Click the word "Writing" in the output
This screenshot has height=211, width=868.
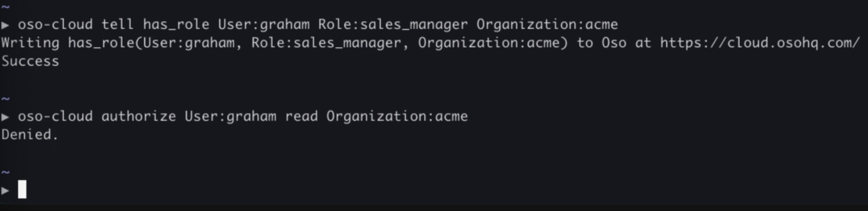coord(30,43)
